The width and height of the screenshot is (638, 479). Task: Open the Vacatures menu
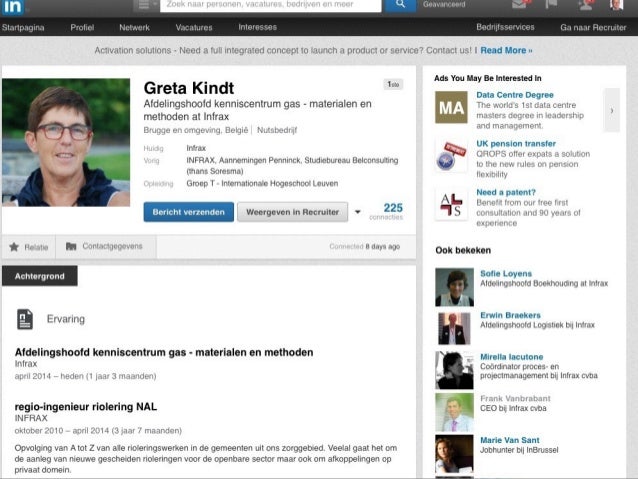tap(194, 28)
